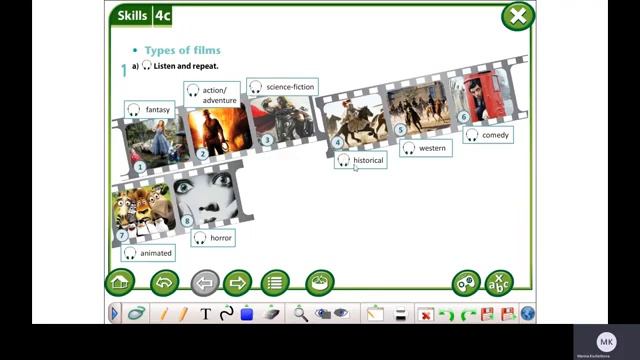Click the Types of films heading
This screenshot has height=360, width=640.
tap(182, 50)
